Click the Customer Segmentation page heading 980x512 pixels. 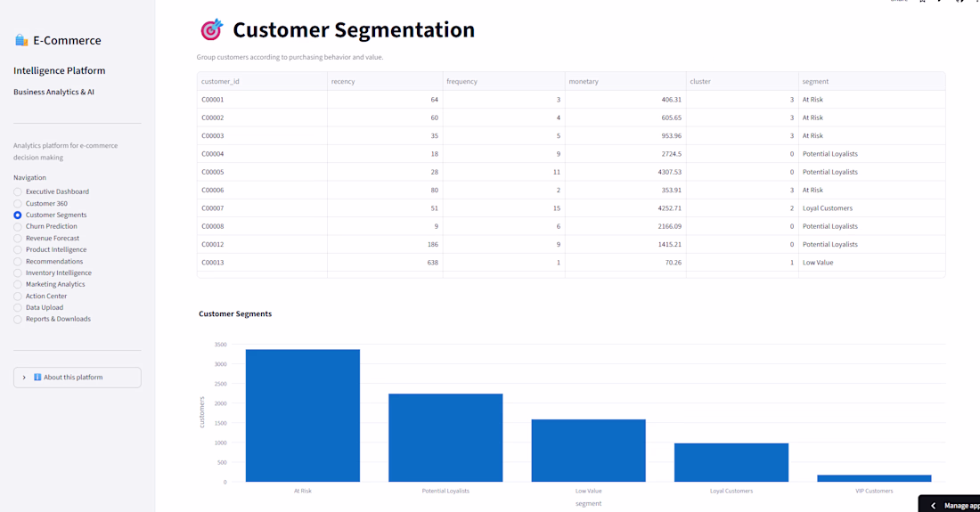pyautogui.click(x=354, y=30)
